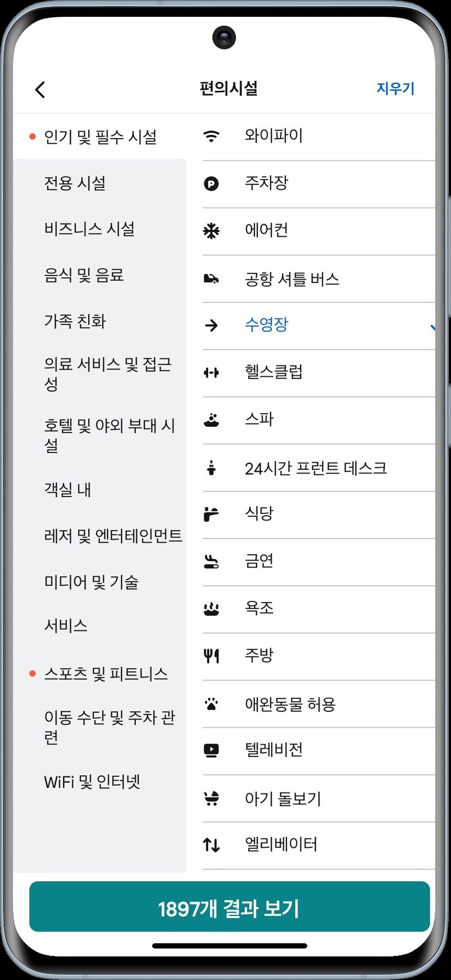Tap the baby stroller icon
The image size is (451, 980).
pos(211,798)
